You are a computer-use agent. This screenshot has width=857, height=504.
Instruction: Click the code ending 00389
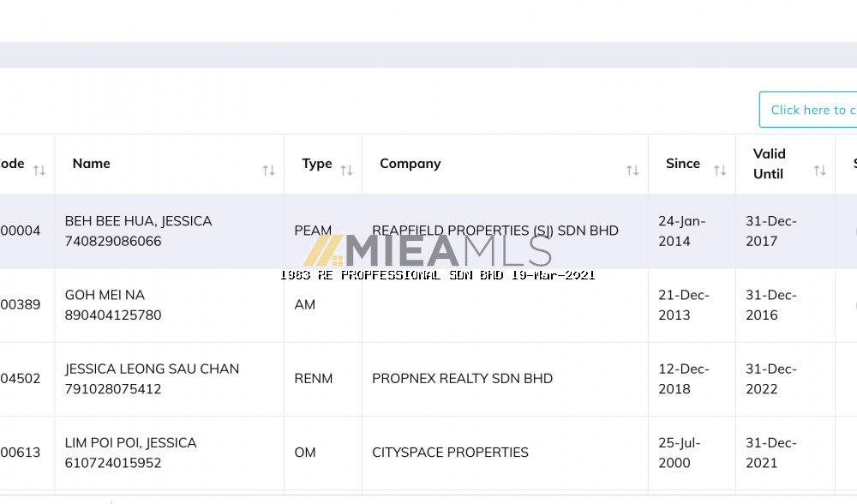21,304
